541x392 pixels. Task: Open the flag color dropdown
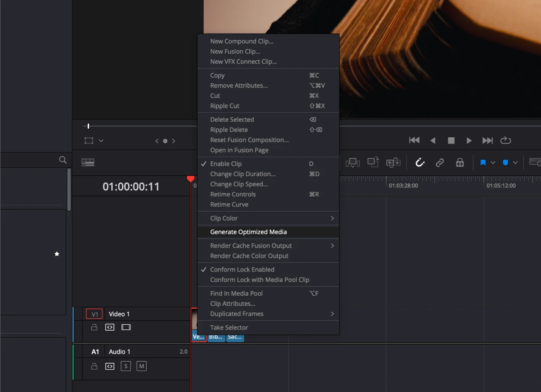[x=493, y=162]
